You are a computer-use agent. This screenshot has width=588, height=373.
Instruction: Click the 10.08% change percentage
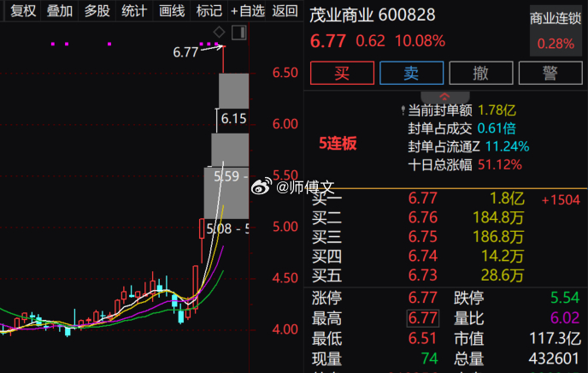[x=420, y=41]
